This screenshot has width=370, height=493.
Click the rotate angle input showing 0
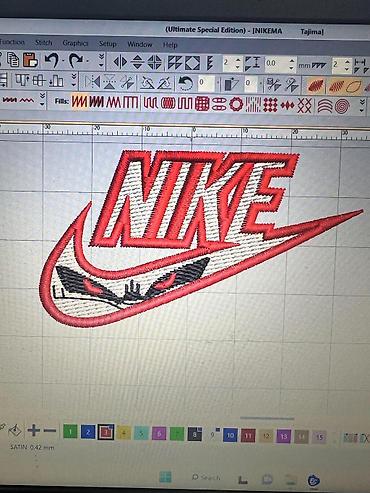(206, 83)
